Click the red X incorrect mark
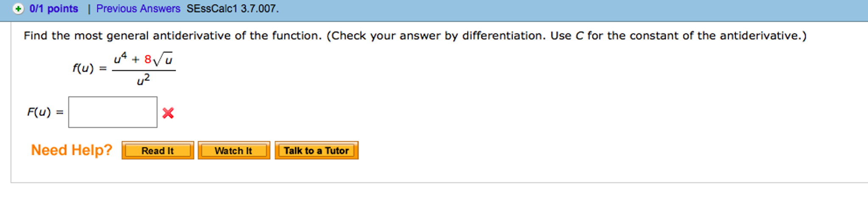Image resolution: width=868 pixels, height=198 pixels. (x=168, y=113)
